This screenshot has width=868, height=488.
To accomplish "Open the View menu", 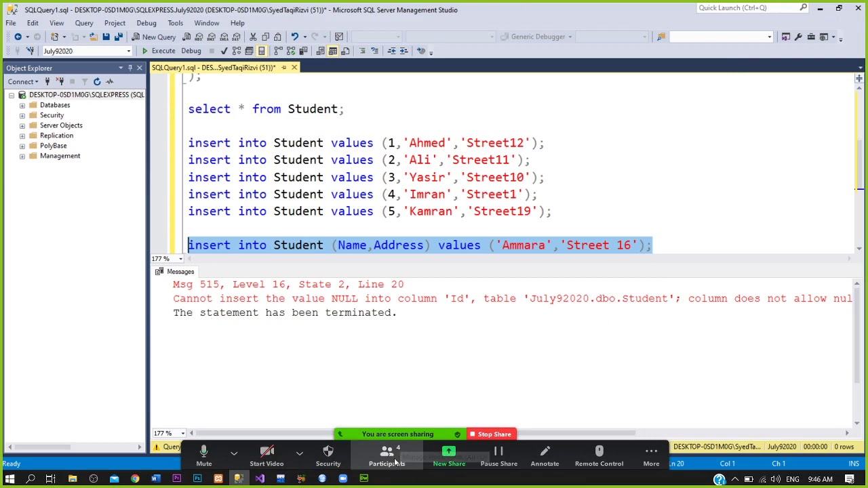I will click(56, 23).
